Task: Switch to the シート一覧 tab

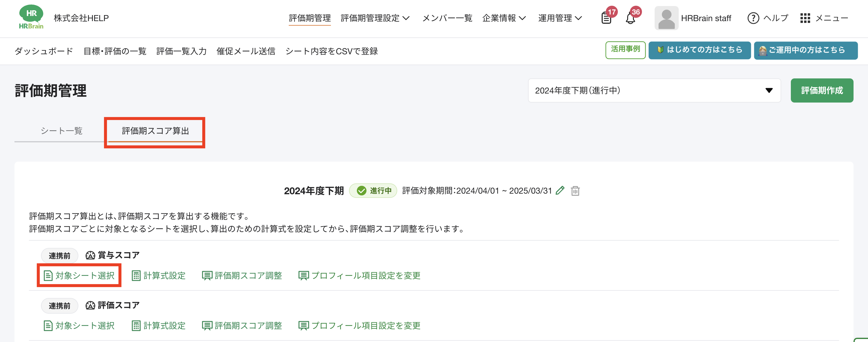Action: 62,131
